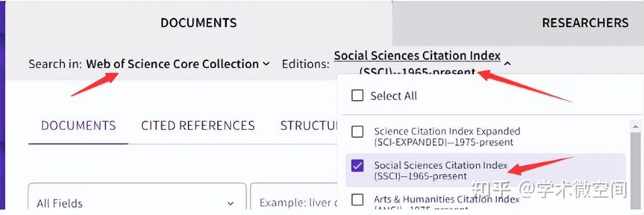Open the Search in database dropdown
Viewport: 644px width, 215px height.
172,64
